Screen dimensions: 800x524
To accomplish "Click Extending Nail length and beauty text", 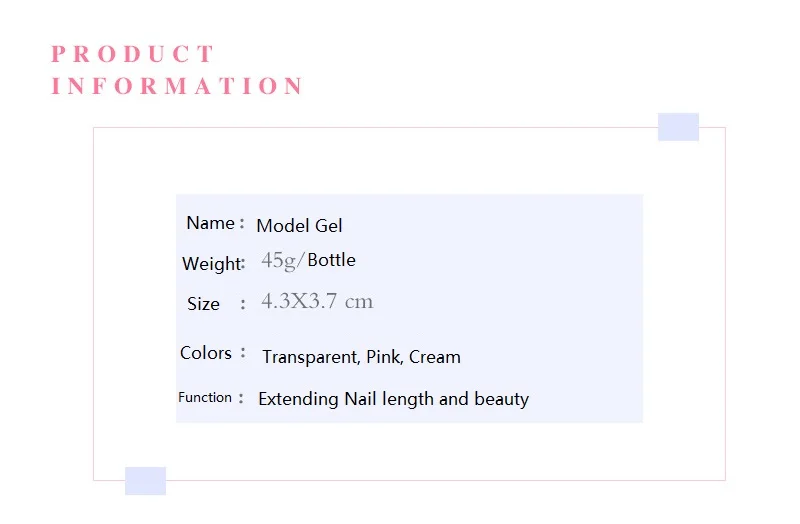I will tap(393, 399).
